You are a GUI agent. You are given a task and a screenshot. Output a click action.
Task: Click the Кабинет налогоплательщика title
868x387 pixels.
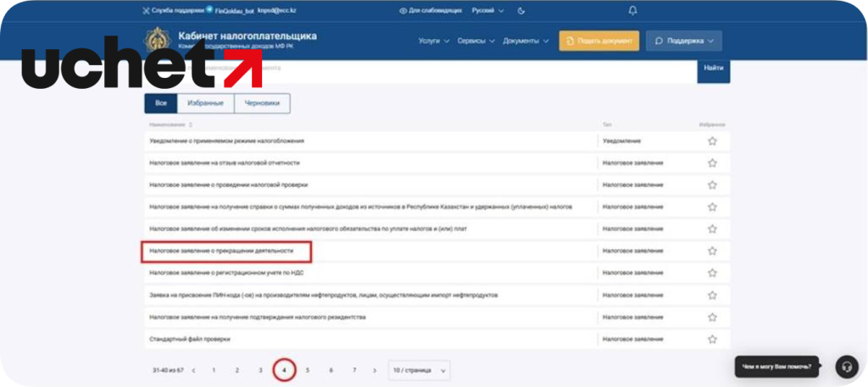(x=248, y=36)
